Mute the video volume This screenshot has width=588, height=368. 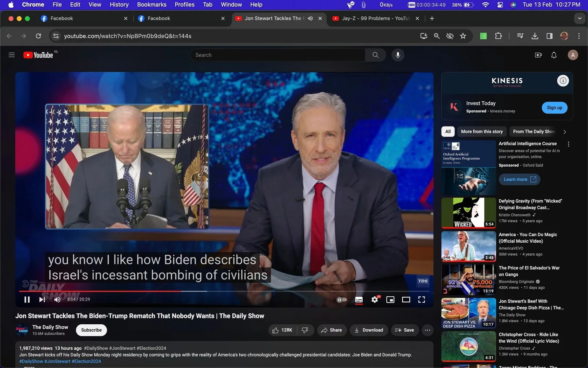(x=57, y=300)
